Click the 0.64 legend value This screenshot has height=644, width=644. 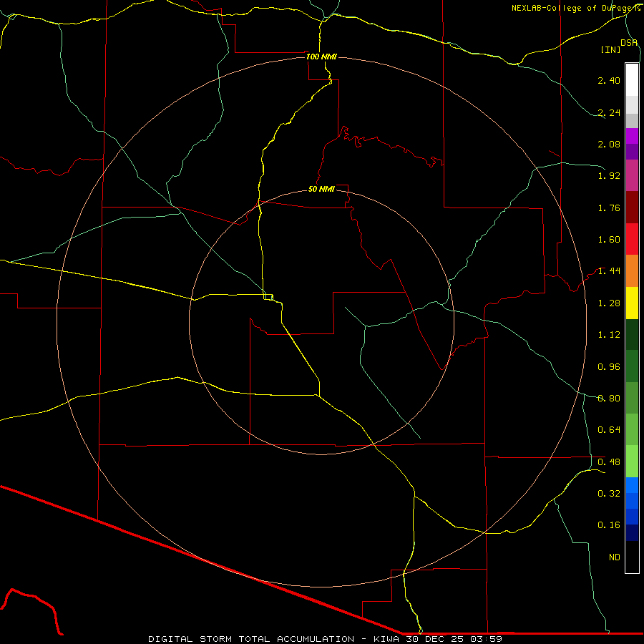[x=609, y=430]
